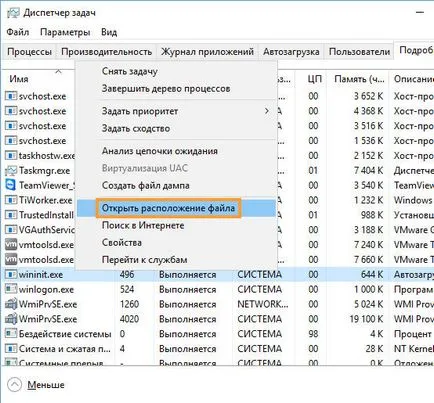Click the wininit.exe row icon
Screen dimensions: 434x403
(x=11, y=274)
